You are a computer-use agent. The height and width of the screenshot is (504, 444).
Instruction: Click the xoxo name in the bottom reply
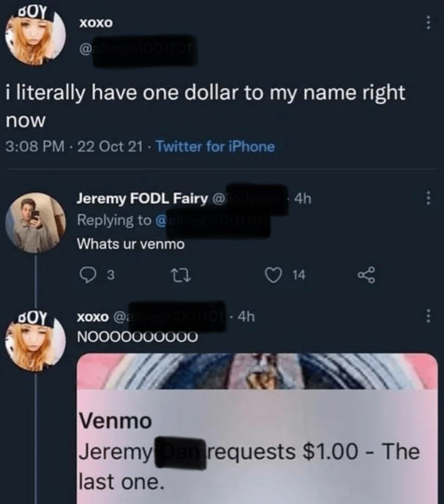pos(93,317)
